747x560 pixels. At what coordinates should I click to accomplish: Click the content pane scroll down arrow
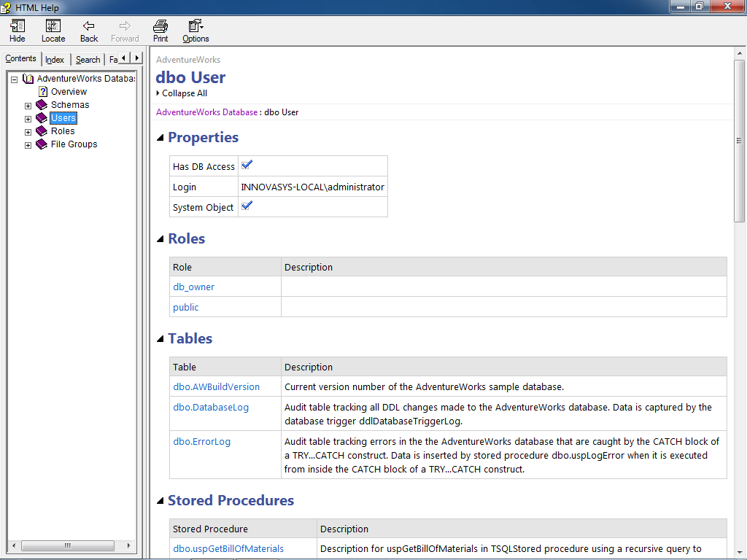click(x=739, y=552)
